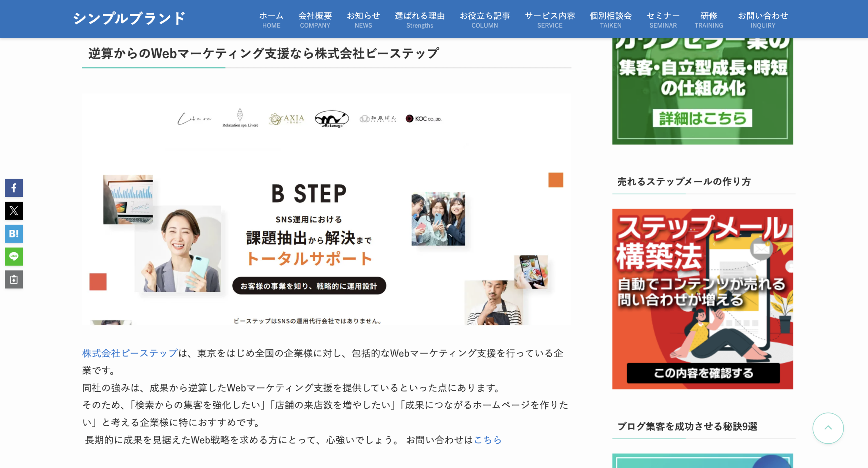This screenshot has height=468, width=868.
Task: Click the teal banner under ブログ集客 heading
Action: [x=703, y=461]
